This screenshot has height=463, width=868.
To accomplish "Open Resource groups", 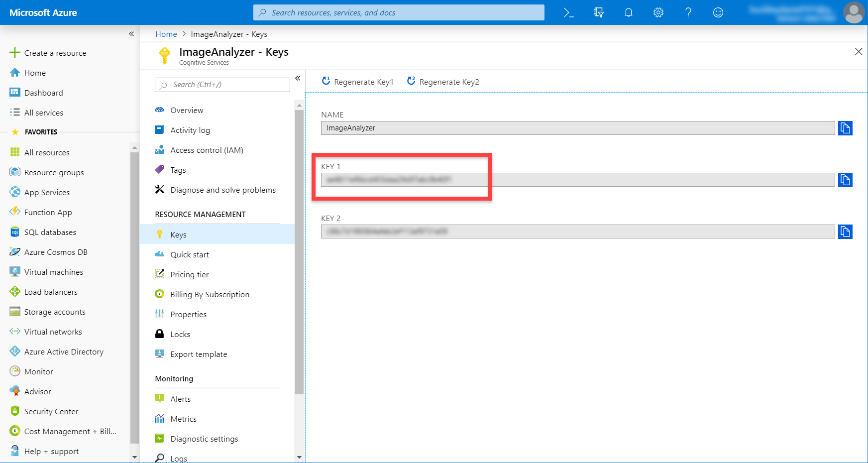I will (47, 172).
